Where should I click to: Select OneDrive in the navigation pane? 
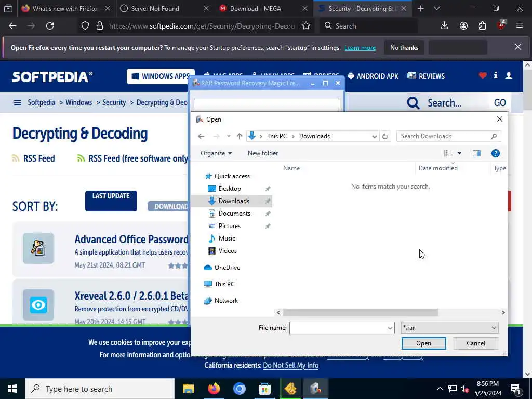tap(227, 268)
